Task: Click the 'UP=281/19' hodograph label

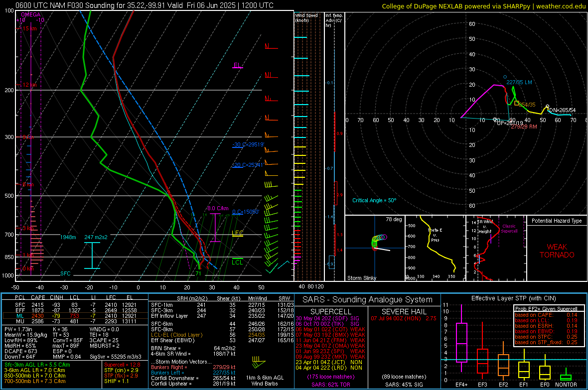Action: pyautogui.click(x=510, y=123)
